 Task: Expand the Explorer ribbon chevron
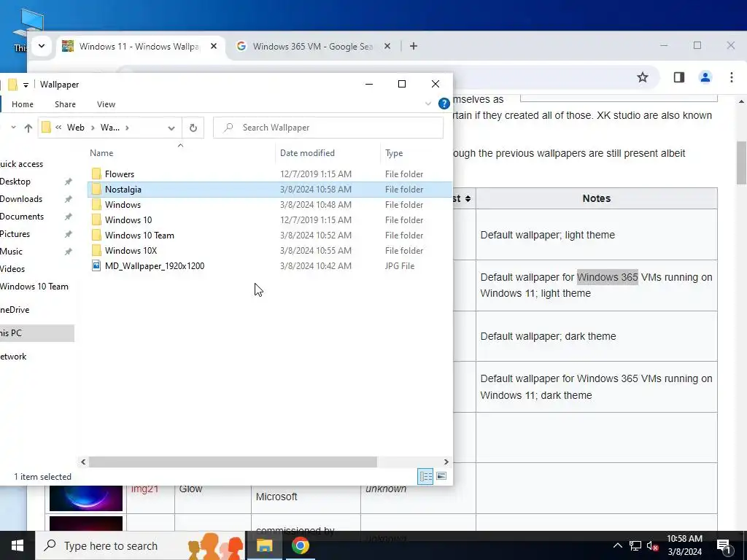(x=427, y=104)
